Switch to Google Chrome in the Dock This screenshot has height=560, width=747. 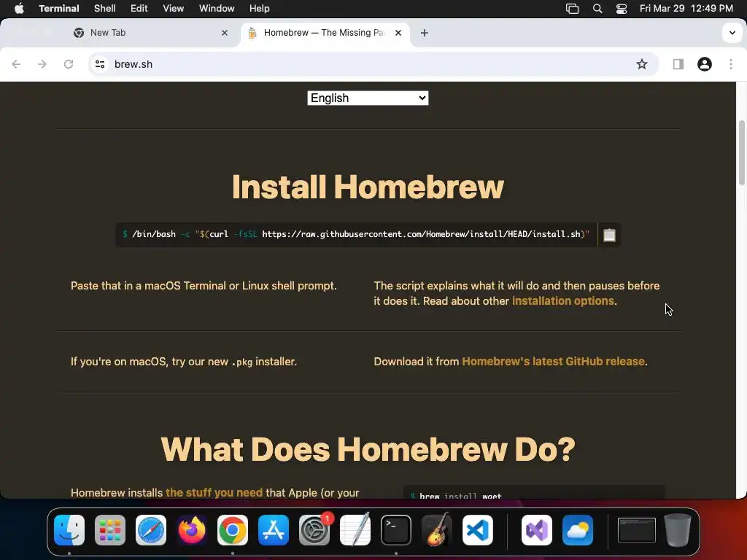pos(233,530)
